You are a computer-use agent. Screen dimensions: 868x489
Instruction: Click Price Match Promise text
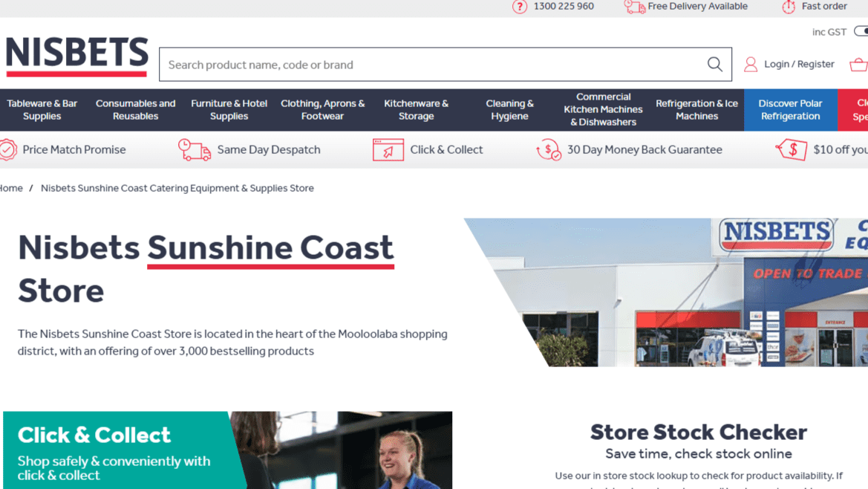[x=74, y=149]
